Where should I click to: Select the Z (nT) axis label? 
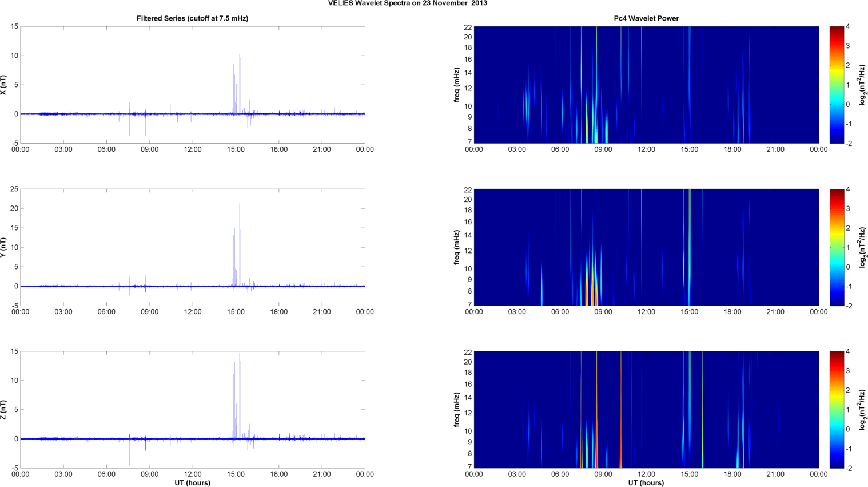tap(3, 410)
